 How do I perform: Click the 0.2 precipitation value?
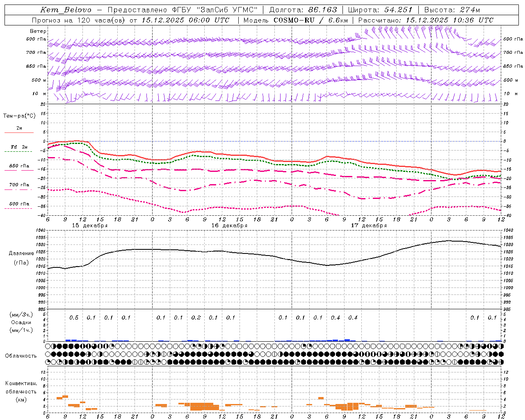coord(196,318)
